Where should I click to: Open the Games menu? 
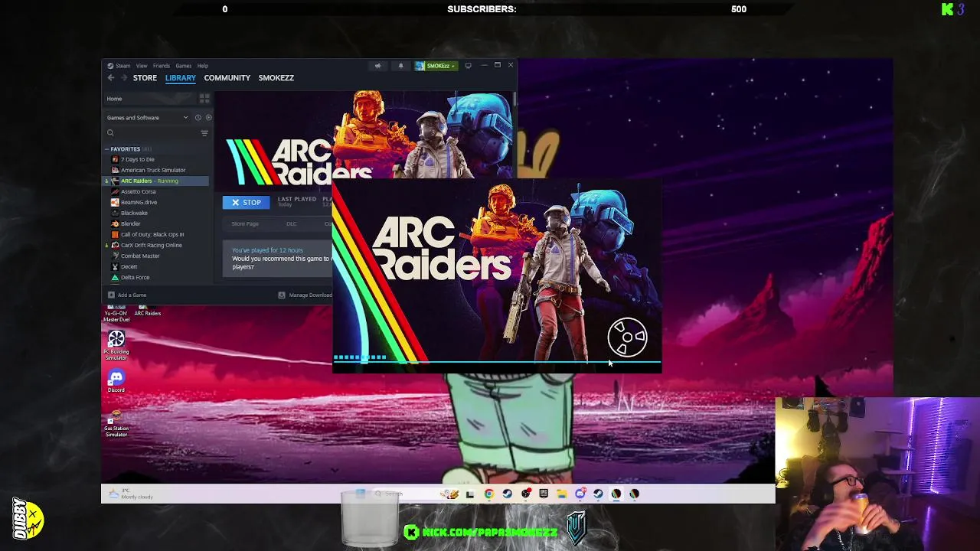(x=184, y=66)
